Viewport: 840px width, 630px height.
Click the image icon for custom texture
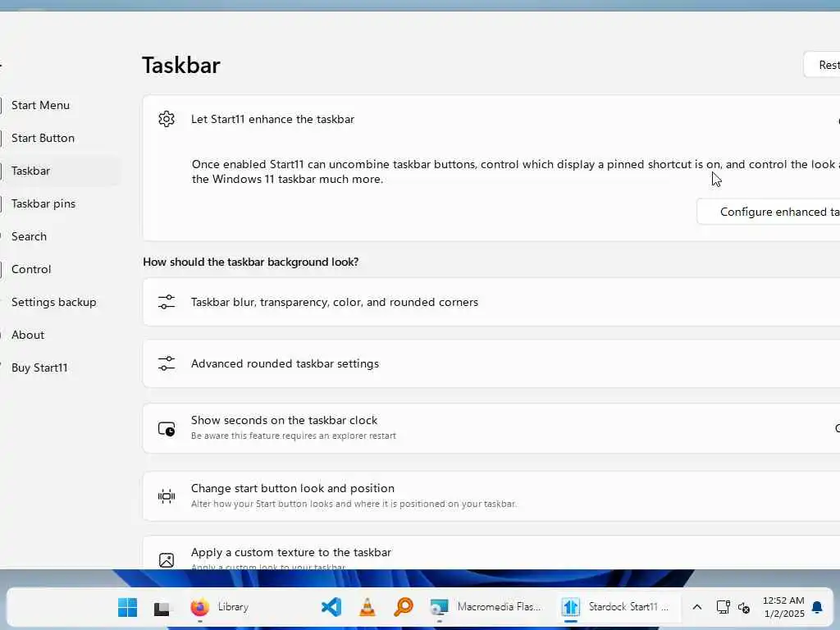point(167,559)
